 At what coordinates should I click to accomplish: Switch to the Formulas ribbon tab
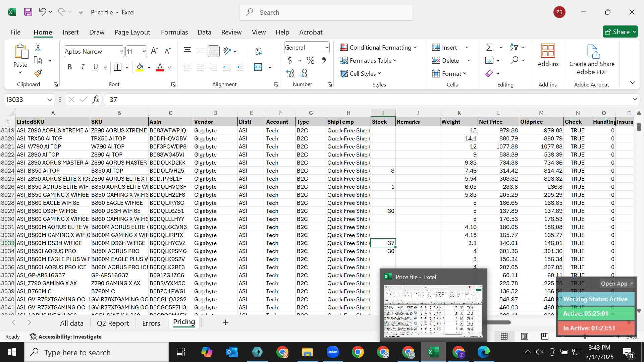(x=174, y=32)
